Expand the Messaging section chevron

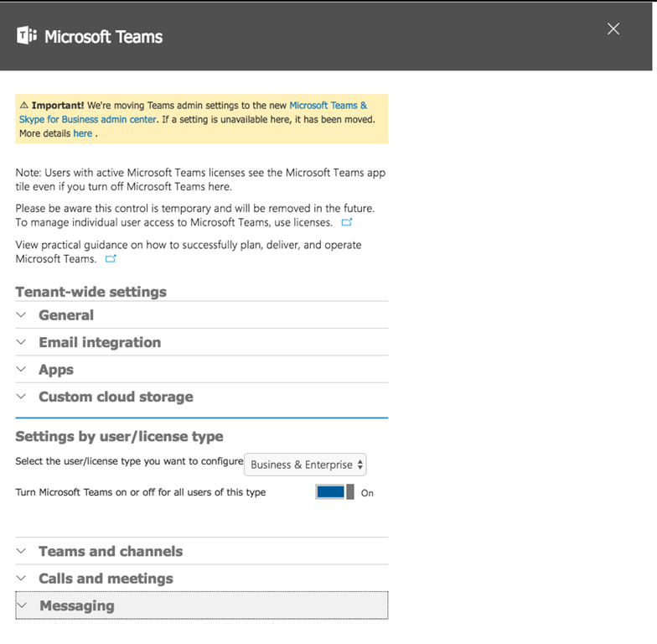[22, 605]
